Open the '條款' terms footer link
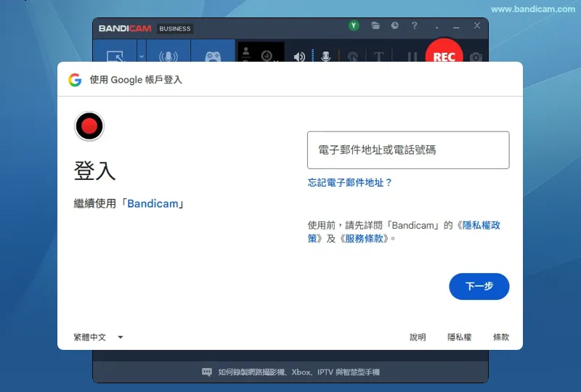The height and width of the screenshot is (392, 581). (501, 337)
